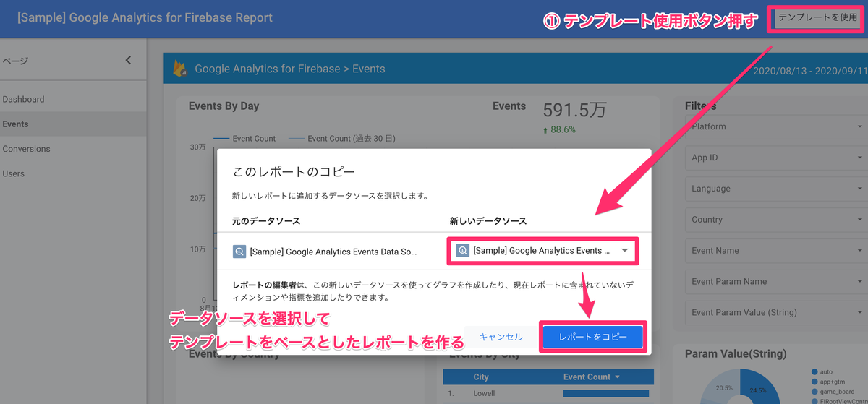This screenshot has width=868, height=404.
Task: Open the Platform filter dropdown
Action: pos(776,126)
